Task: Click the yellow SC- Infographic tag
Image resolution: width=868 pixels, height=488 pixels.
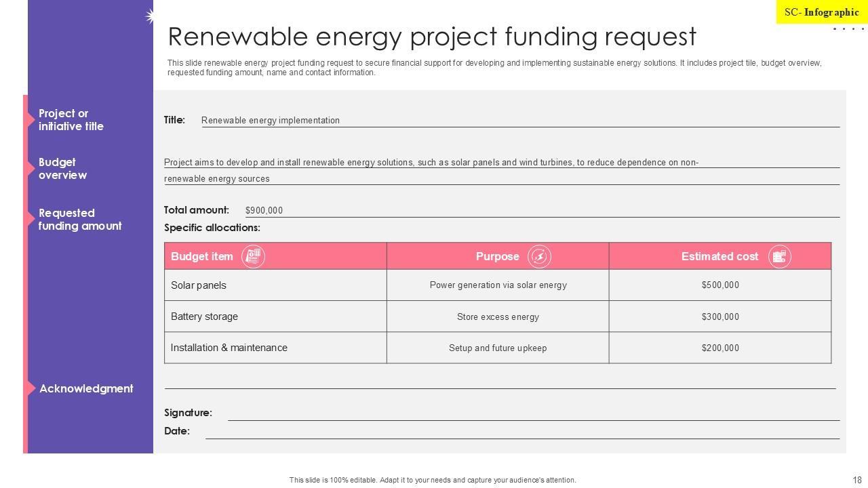Action: pyautogui.click(x=821, y=12)
